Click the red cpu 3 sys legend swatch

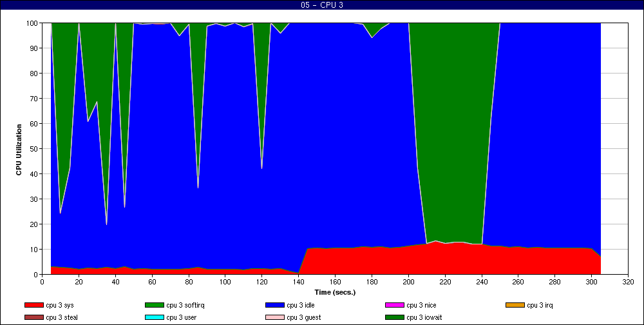click(x=33, y=305)
